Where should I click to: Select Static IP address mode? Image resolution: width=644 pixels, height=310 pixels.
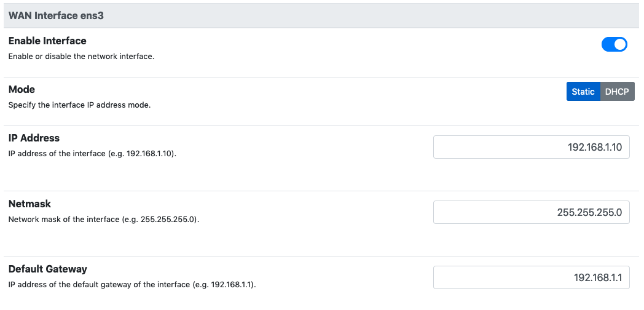(583, 92)
